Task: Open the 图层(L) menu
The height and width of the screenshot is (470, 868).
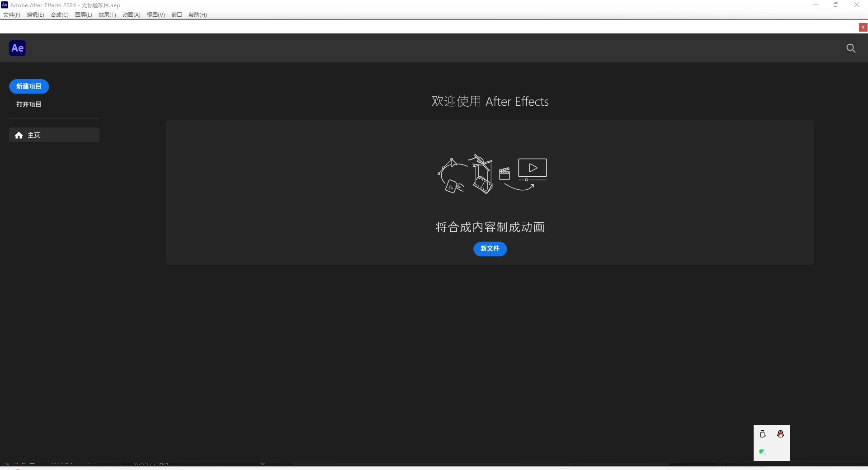Action: (x=83, y=14)
